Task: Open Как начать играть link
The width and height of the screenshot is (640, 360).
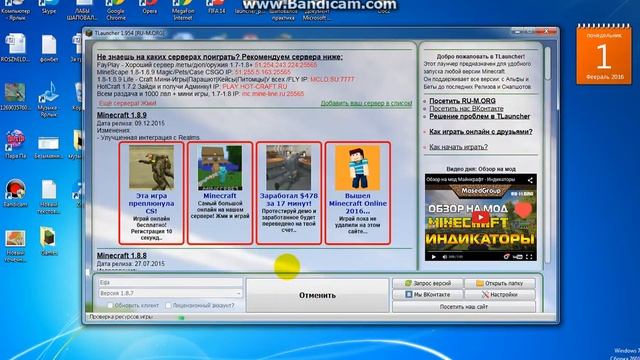Action: click(x=458, y=147)
